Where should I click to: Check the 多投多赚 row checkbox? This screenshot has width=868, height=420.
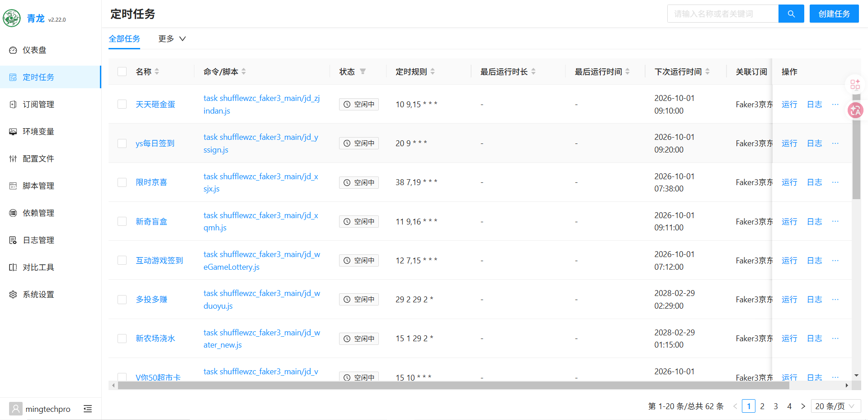click(x=122, y=300)
